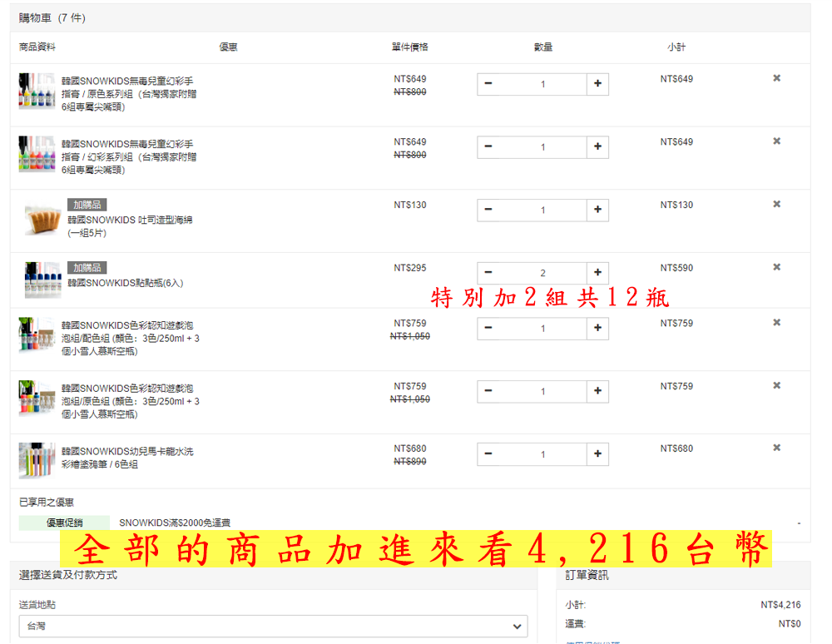Open product link 幼兒馬卡龍水洗彩繪塗鴉筆 / 6色組

[x=127, y=458]
